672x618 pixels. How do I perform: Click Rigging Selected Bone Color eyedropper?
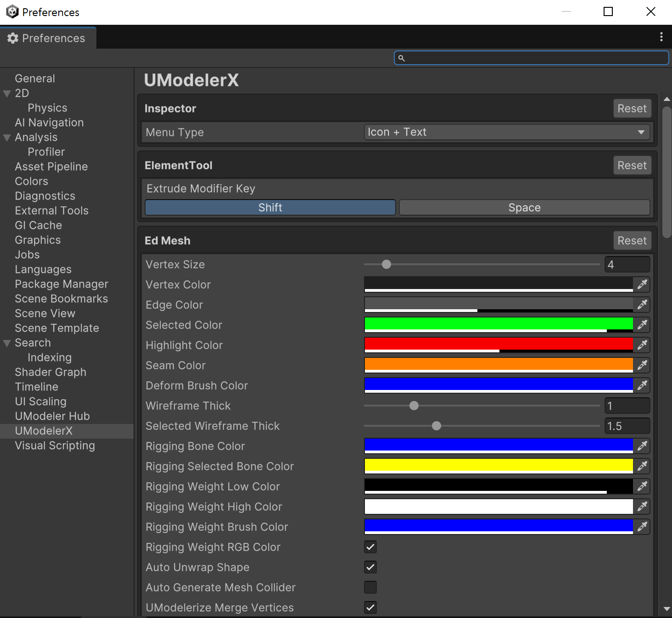(642, 466)
